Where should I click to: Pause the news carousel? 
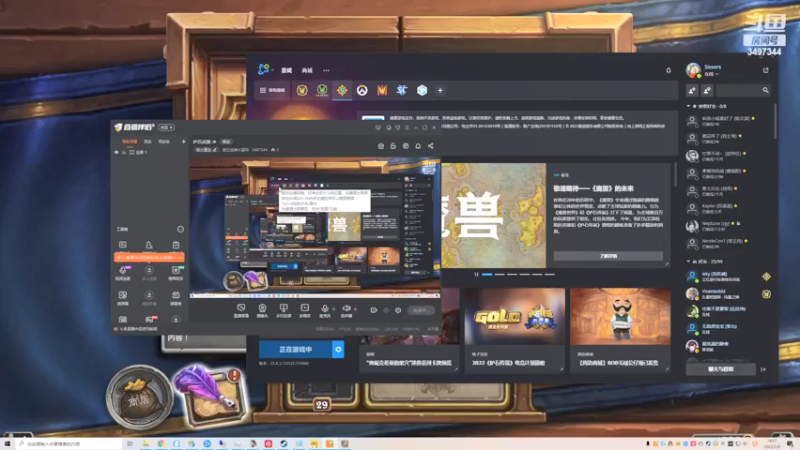tap(477, 274)
